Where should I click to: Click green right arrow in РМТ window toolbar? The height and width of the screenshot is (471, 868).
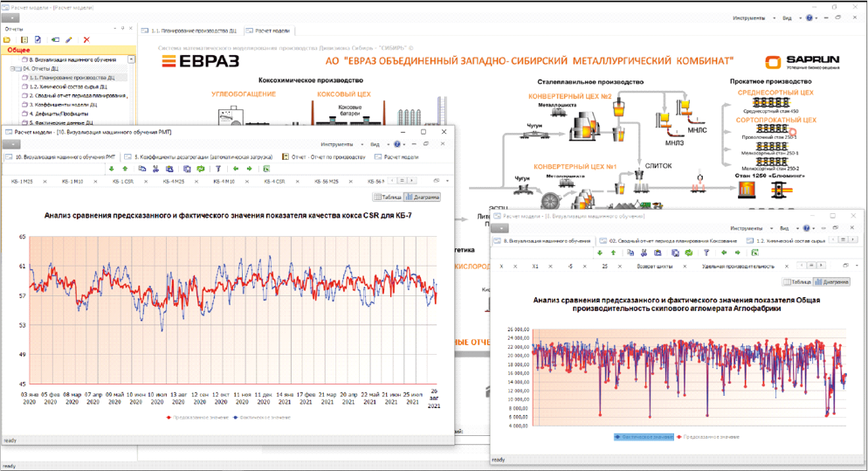coord(249,169)
